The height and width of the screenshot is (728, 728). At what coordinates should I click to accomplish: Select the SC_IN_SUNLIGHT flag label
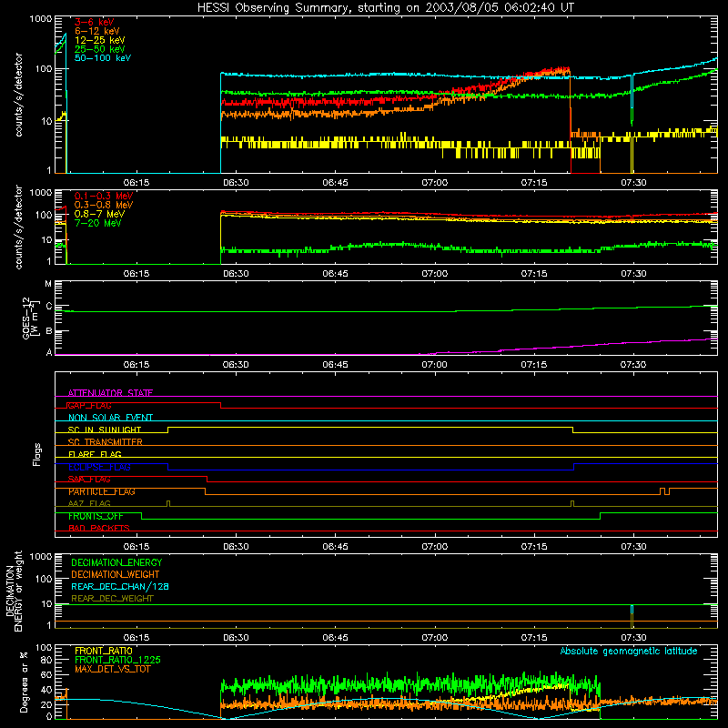[x=105, y=430]
